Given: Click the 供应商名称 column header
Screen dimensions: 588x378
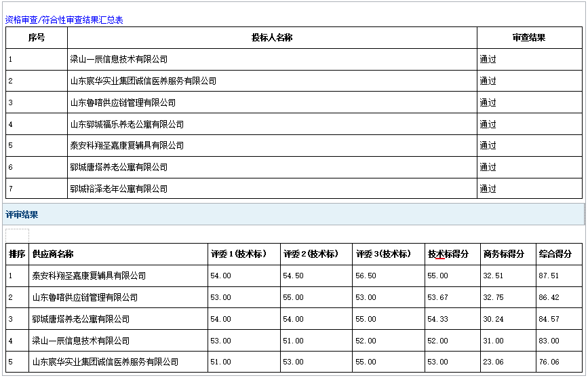Looking at the screenshot, I should [53, 254].
